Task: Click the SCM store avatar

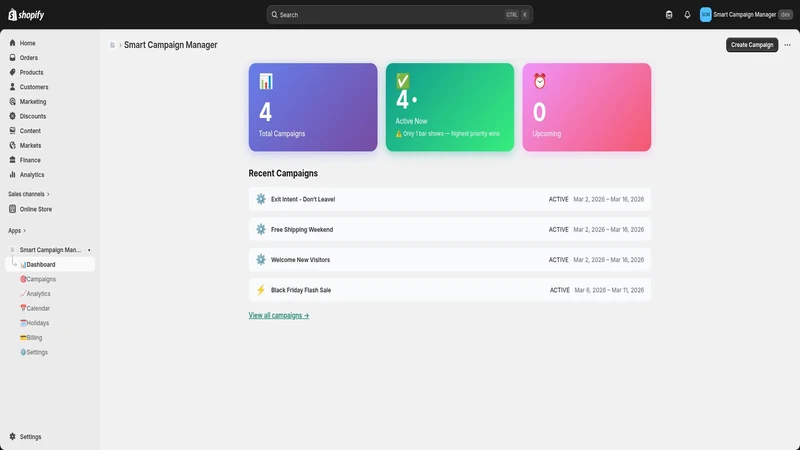Action: (706, 15)
